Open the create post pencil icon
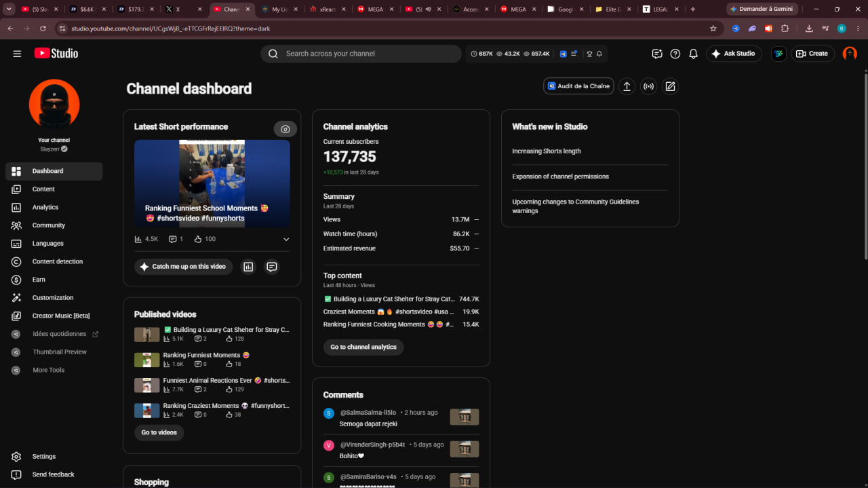Screen dimensions: 868x488 pyautogui.click(x=670, y=86)
